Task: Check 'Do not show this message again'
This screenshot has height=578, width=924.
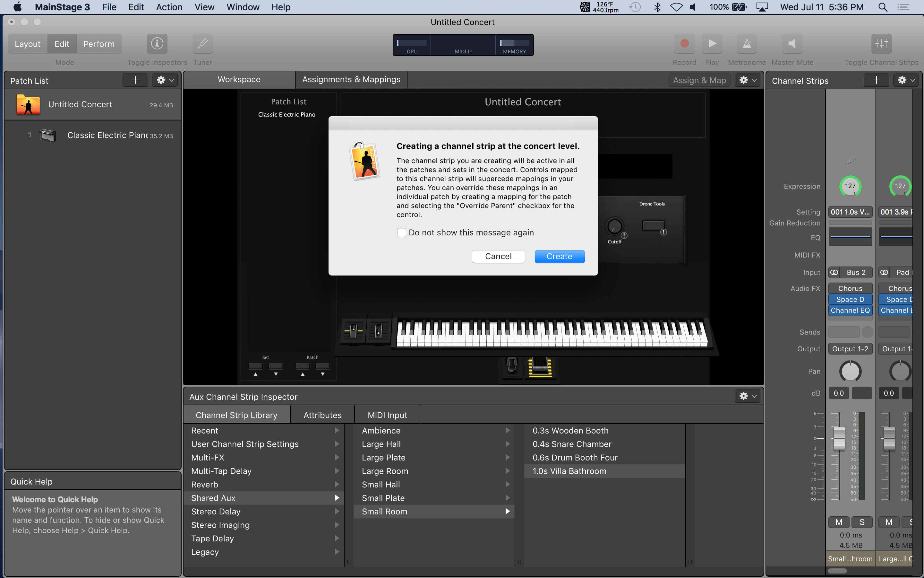Action: click(x=401, y=232)
